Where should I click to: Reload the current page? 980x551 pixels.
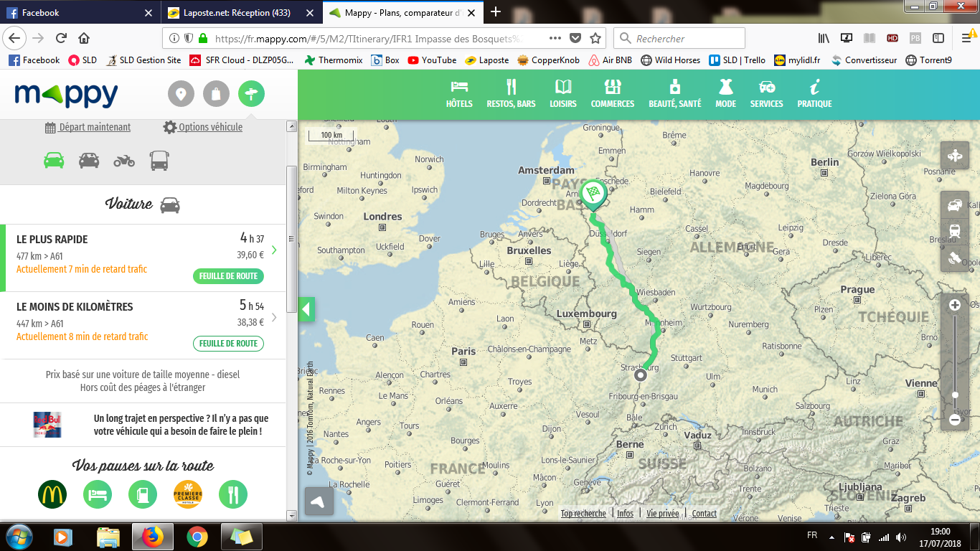(61, 38)
